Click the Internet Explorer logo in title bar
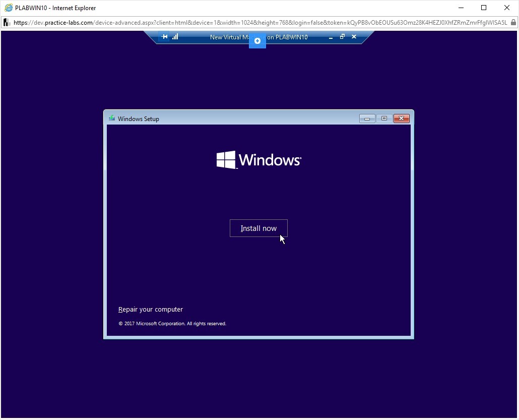 point(8,8)
